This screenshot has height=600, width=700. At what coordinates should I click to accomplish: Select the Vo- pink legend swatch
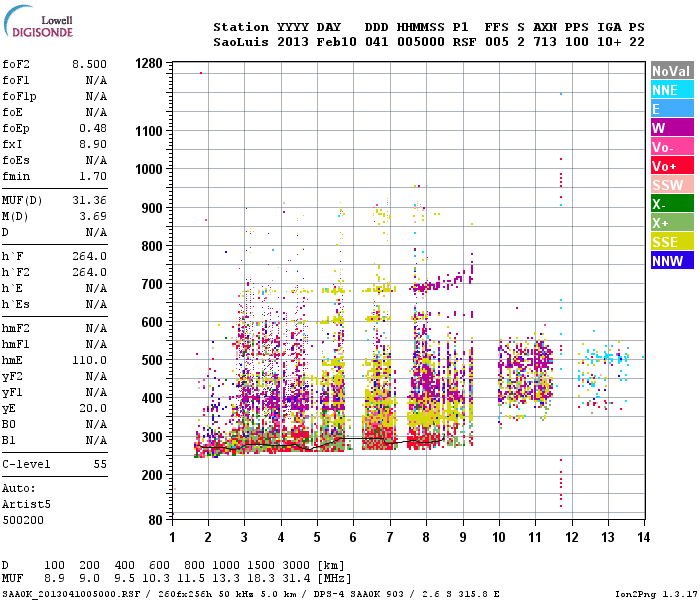tap(672, 147)
